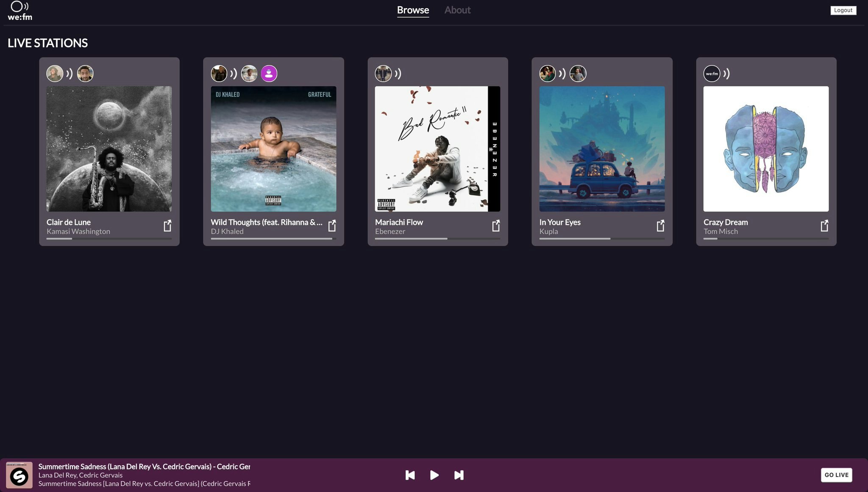Screen dimensions: 868x492
Task: Click the we:fm broadcaster avatar on Crazy Dream
Action: pos(712,74)
